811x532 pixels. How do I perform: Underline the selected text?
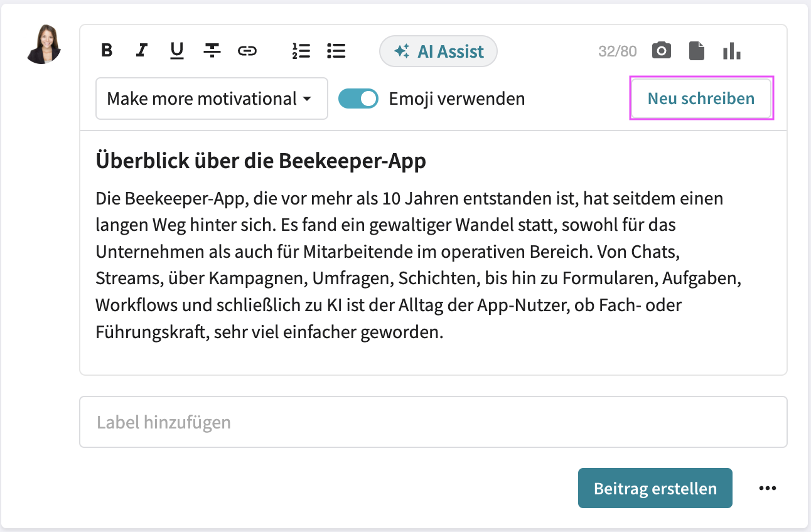click(176, 51)
